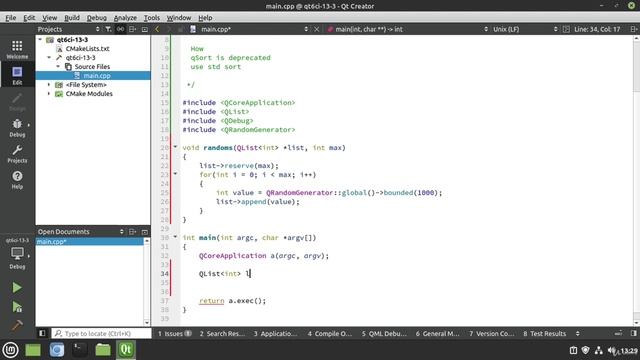Show the Issues output pane

pos(174,333)
